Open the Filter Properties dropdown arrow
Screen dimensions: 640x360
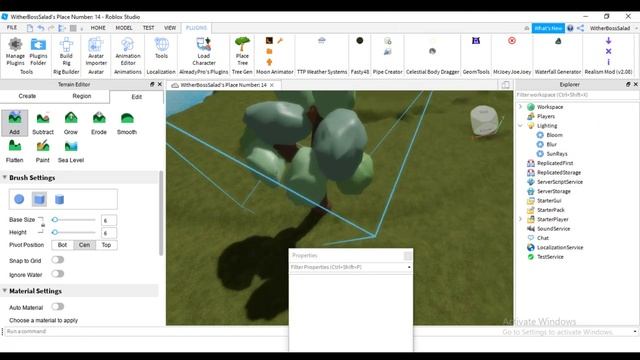pos(409,267)
